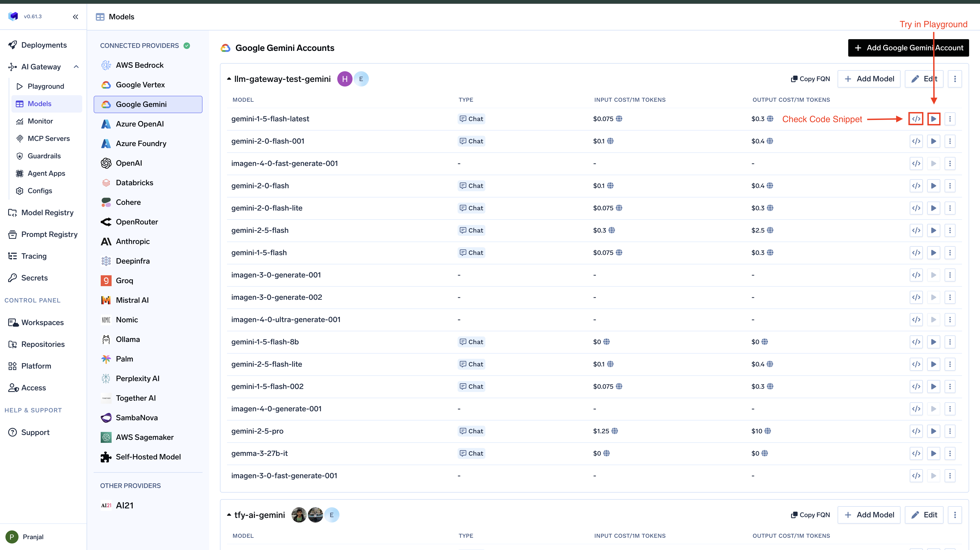The width and height of the screenshot is (980, 550).
Task: Click code snippet for gemini-1-5-flash-002
Action: point(916,387)
